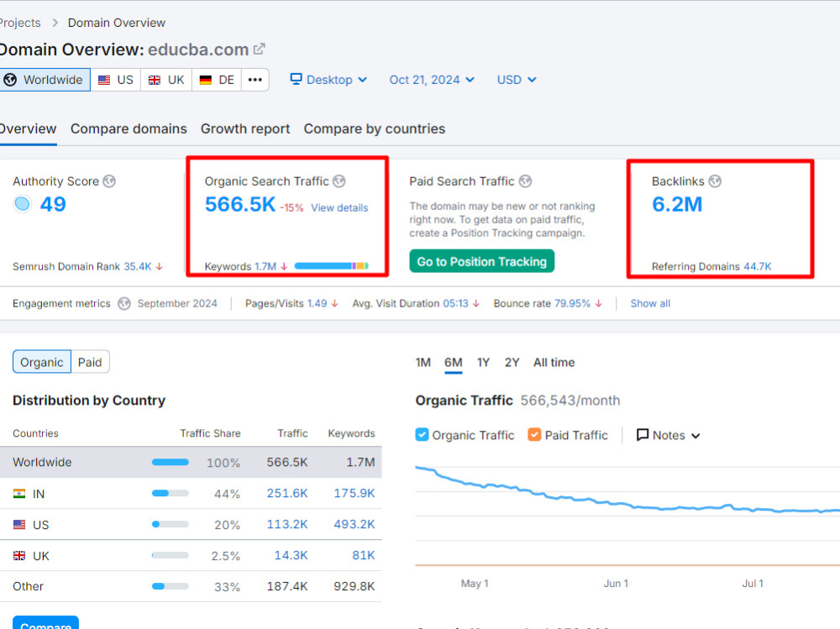
Task: Click IN traffic value 251.6K
Action: pyautogui.click(x=287, y=493)
